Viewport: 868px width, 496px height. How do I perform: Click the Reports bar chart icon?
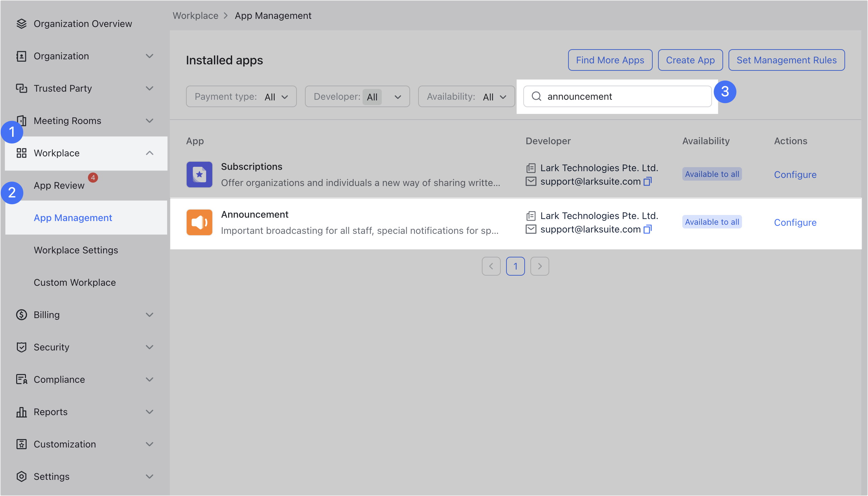click(x=22, y=412)
